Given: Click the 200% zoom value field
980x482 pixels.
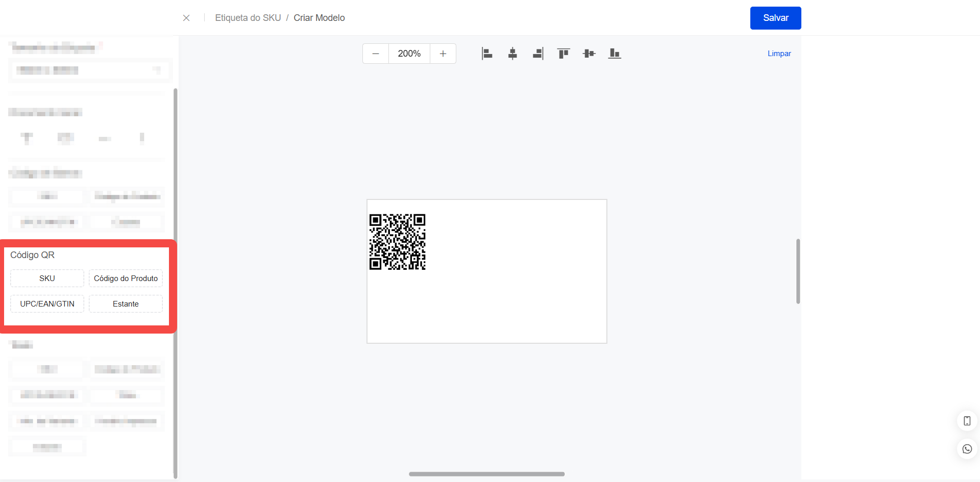Looking at the screenshot, I should click(x=409, y=54).
